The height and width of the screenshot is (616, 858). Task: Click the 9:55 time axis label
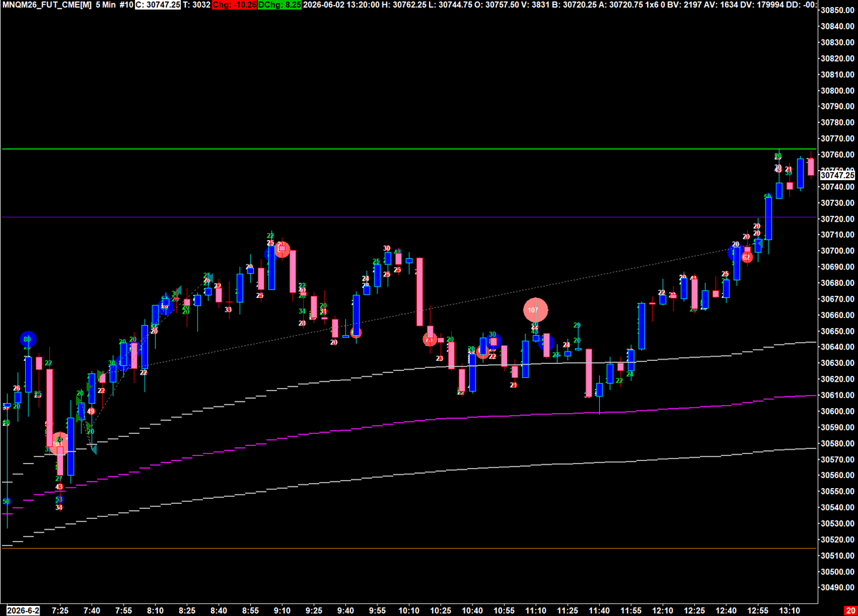[377, 610]
